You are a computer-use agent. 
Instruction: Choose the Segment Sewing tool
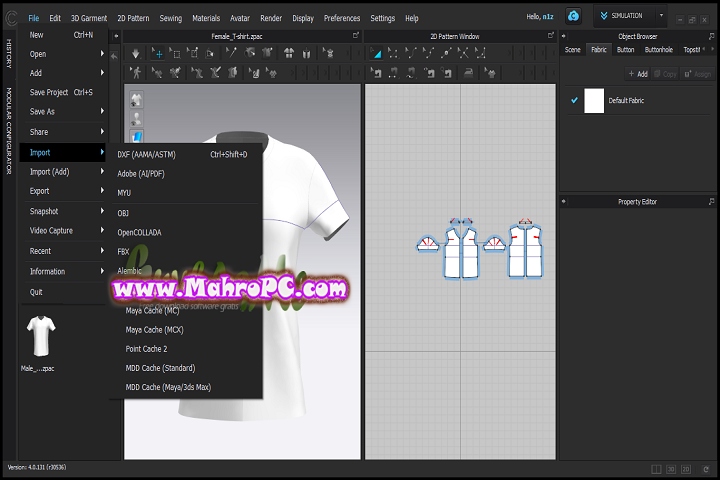pos(394,73)
